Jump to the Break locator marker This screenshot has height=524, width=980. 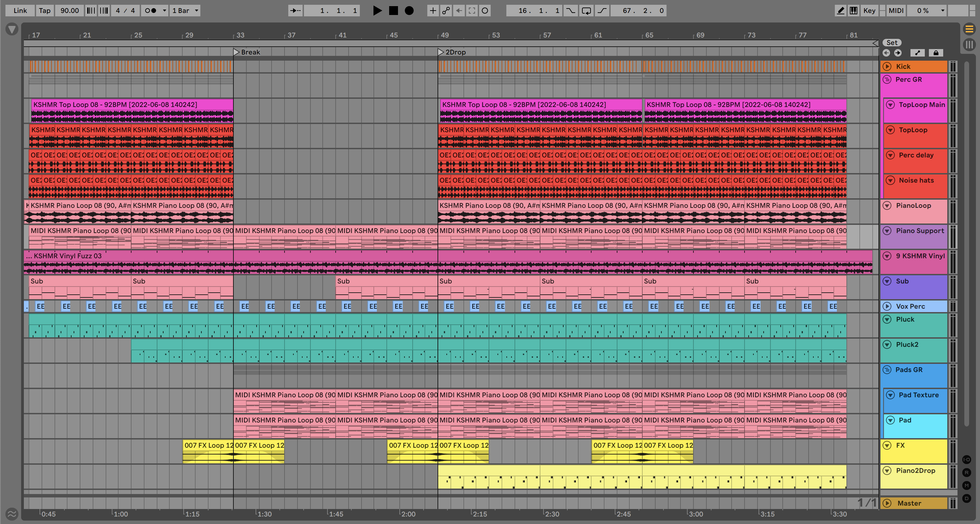[x=236, y=52]
